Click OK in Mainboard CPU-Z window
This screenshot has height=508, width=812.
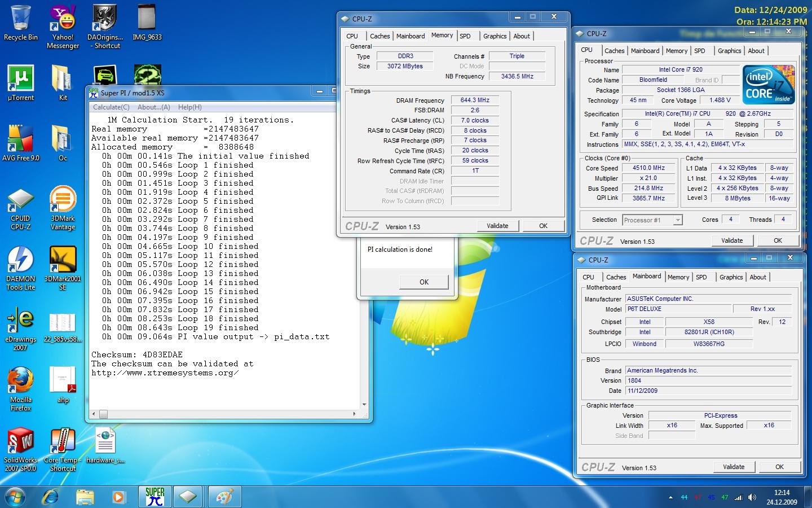point(779,467)
